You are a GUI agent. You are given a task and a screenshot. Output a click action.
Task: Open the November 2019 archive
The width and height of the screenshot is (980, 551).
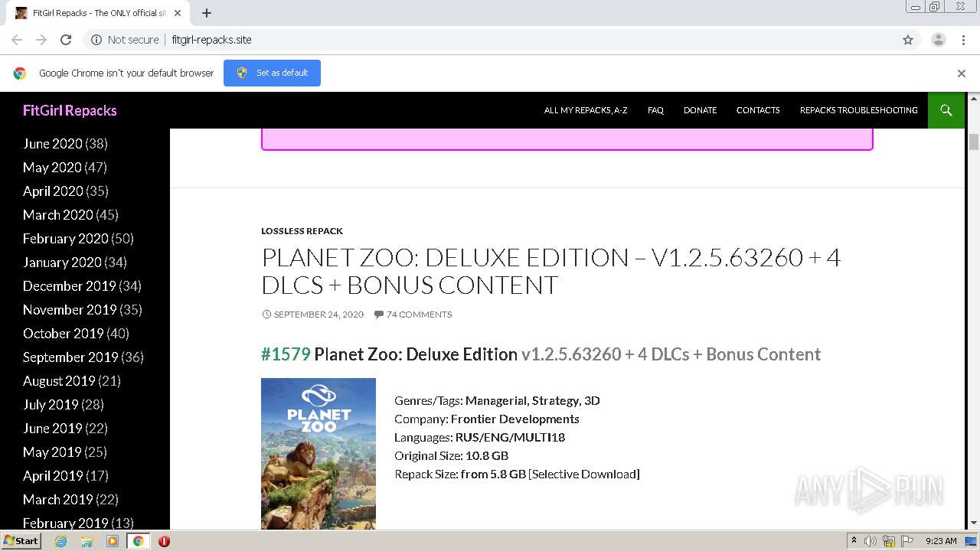click(70, 310)
